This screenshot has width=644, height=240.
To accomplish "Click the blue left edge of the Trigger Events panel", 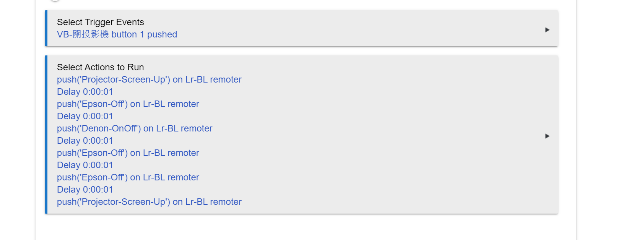I will [46, 28].
